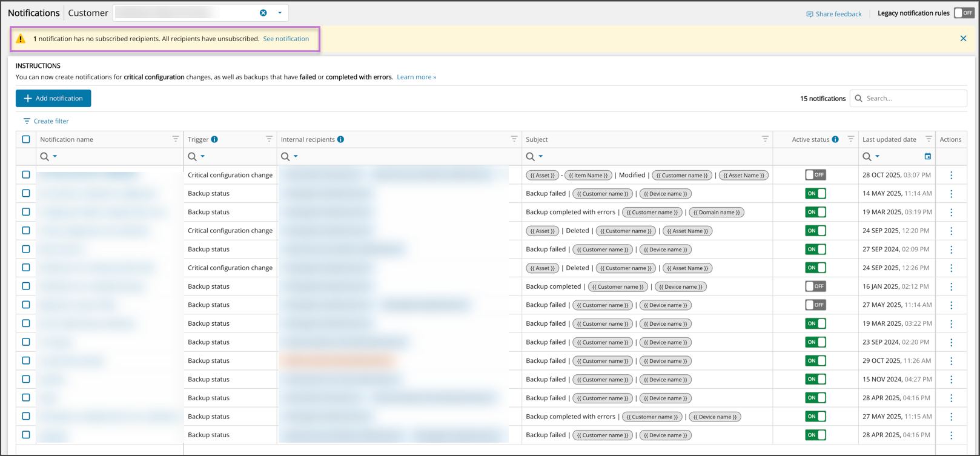The image size is (980, 456).
Task: Enable the notification dated 28 OCT 2025
Action: point(815,175)
